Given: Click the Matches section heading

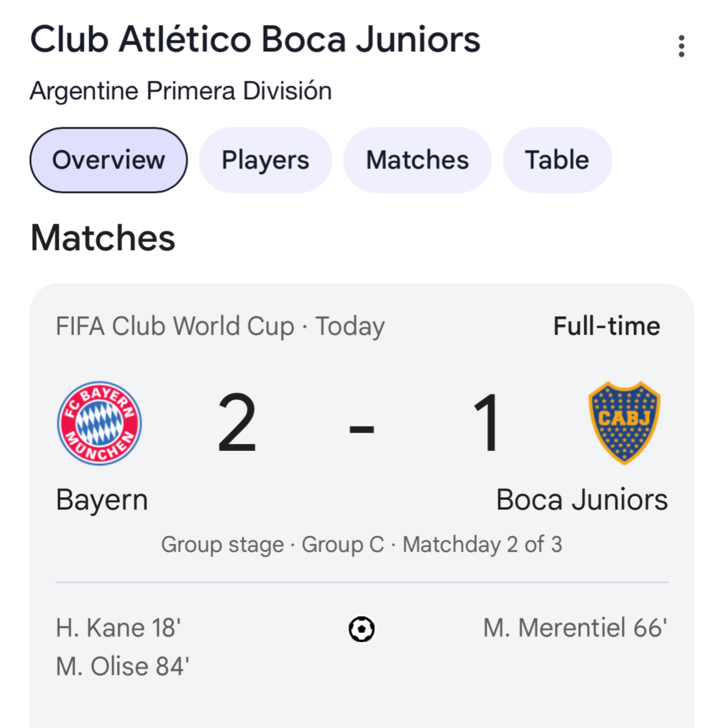Looking at the screenshot, I should pos(103,238).
